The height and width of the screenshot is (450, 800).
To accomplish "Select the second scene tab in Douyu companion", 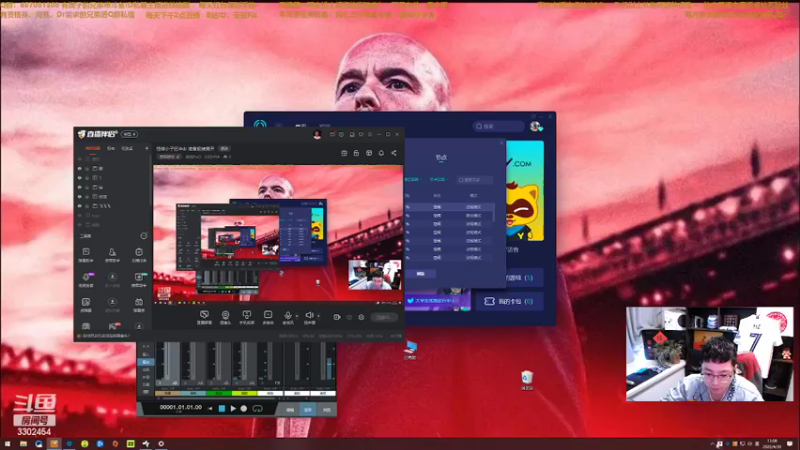I will pos(111,148).
